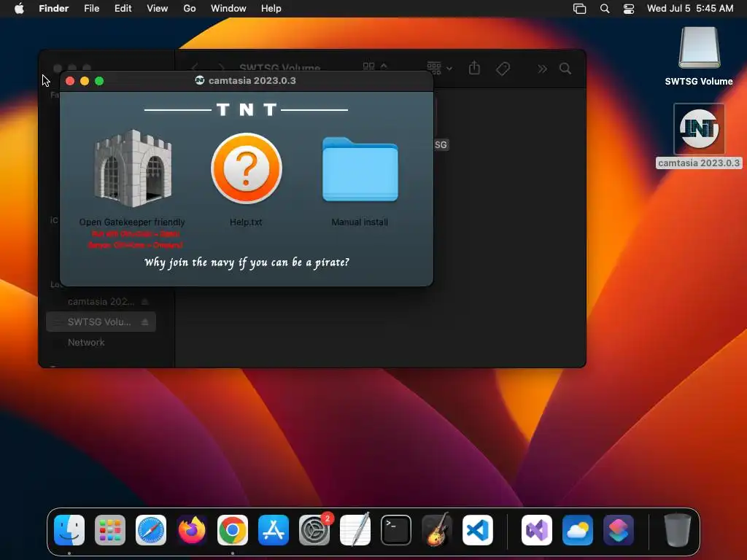Launch Visual Studio Code from the dock
This screenshot has height=560, width=747.
[478, 530]
